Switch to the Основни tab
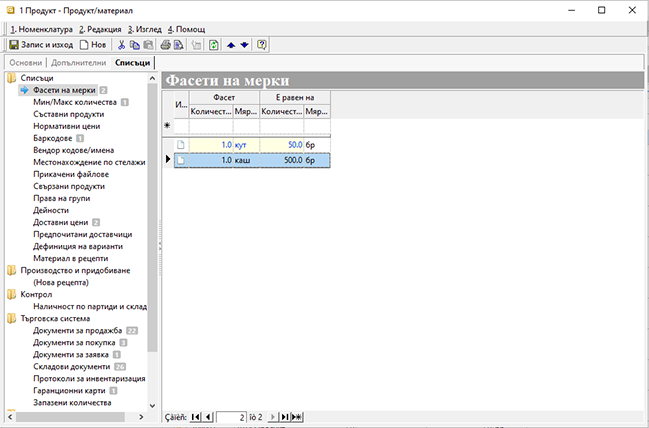This screenshot has height=428, width=649. point(26,63)
